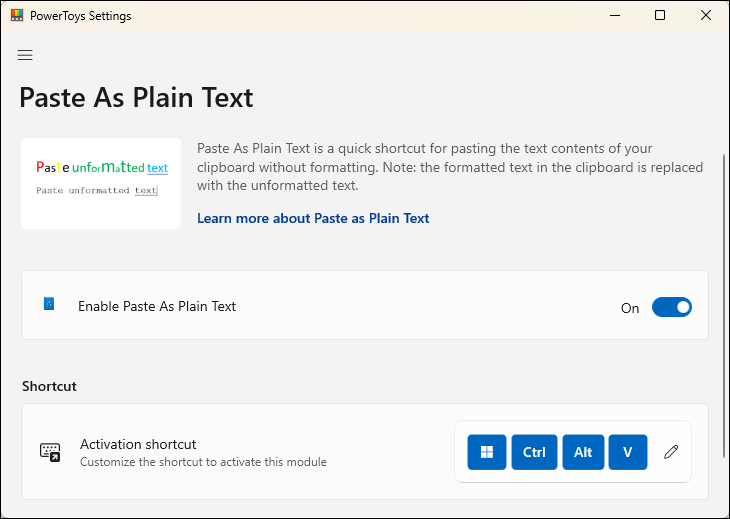Click the Activation shortcut keyboard icon
This screenshot has height=519, width=730.
pyautogui.click(x=50, y=452)
